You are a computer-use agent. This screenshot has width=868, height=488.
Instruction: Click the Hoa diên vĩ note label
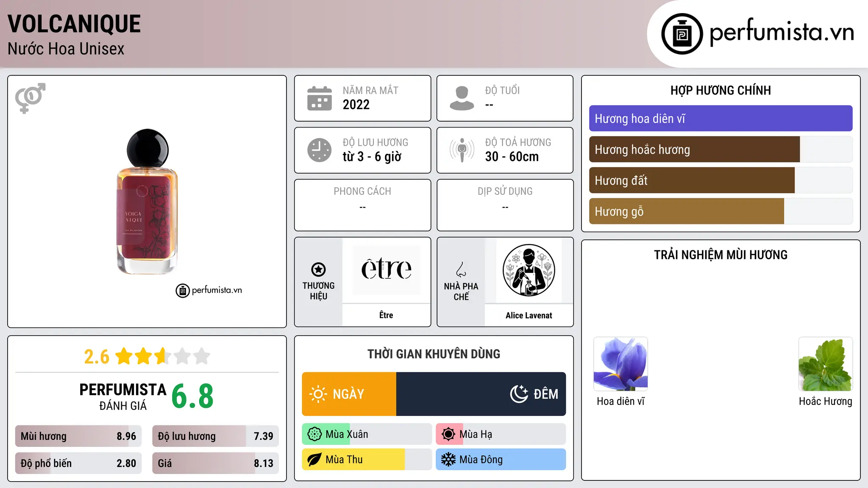[620, 401]
